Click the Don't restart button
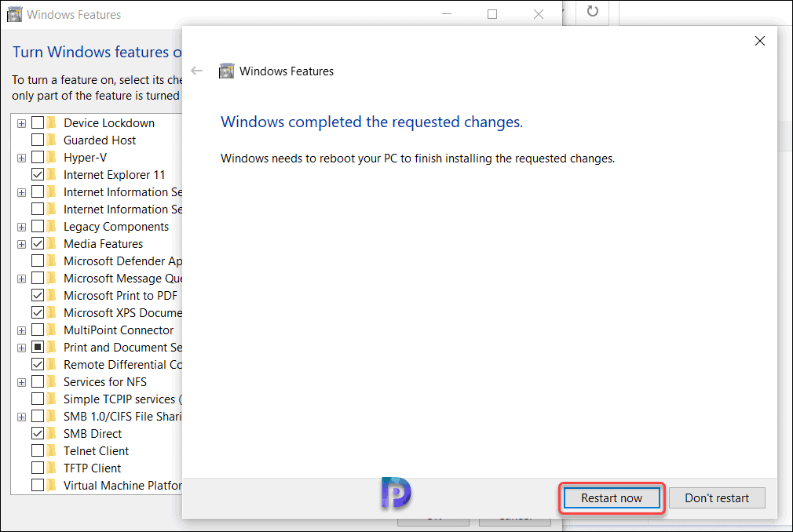 716,497
